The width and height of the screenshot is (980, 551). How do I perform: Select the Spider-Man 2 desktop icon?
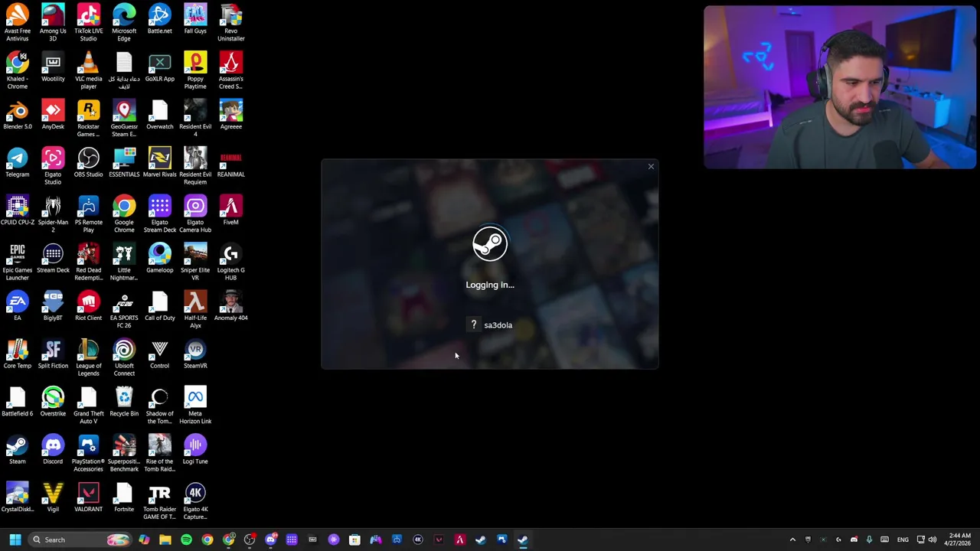tap(53, 214)
